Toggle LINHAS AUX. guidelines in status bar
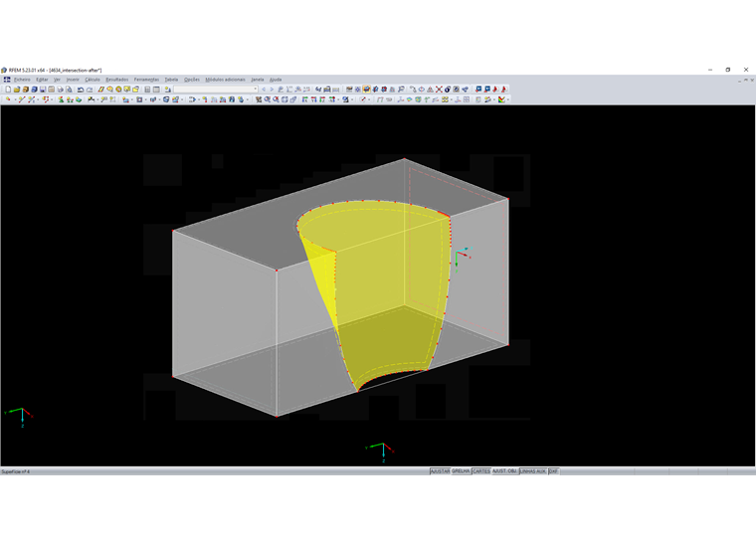756x542 pixels. click(533, 471)
